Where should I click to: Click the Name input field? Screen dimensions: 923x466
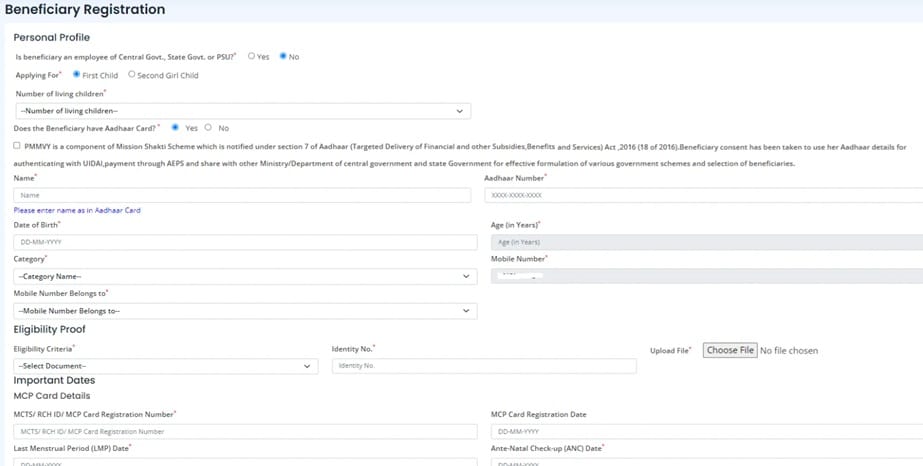tap(242, 195)
